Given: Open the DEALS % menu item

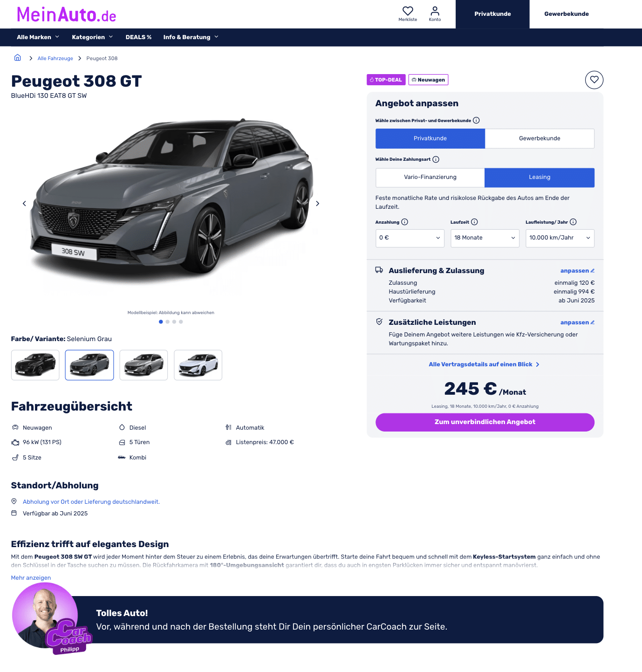Looking at the screenshot, I should (138, 37).
